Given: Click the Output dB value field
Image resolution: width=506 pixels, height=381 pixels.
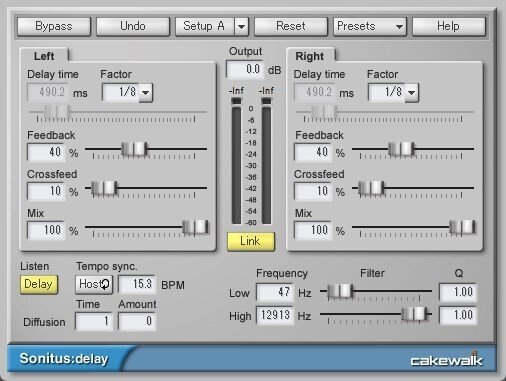Looking at the screenshot, I should 245,69.
